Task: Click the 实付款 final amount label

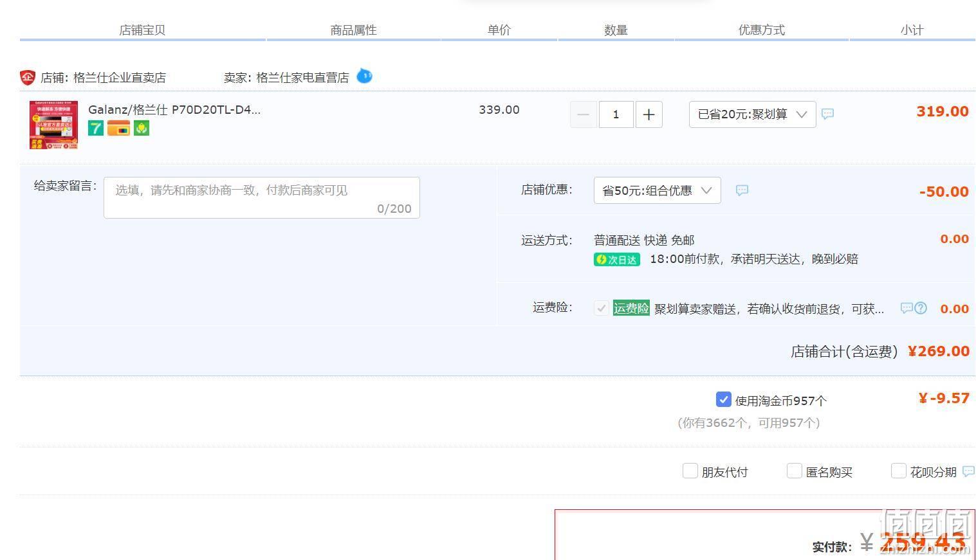Action: tap(831, 547)
